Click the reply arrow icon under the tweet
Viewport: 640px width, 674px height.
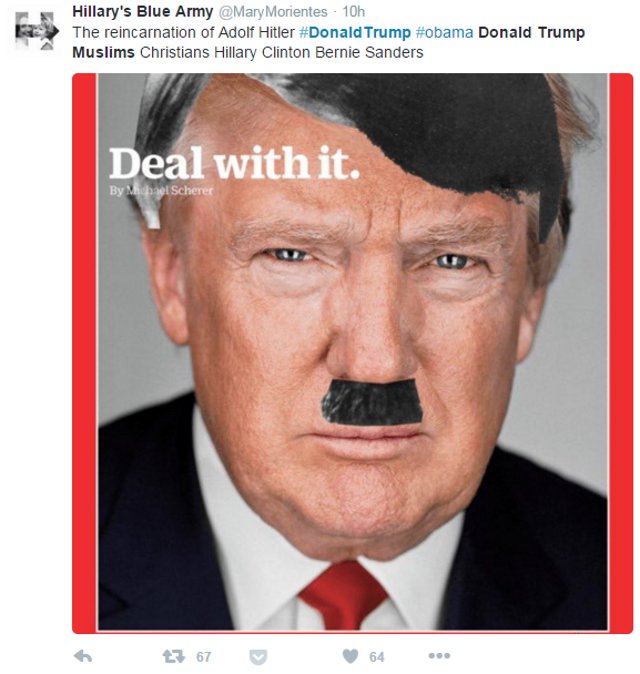(83, 656)
